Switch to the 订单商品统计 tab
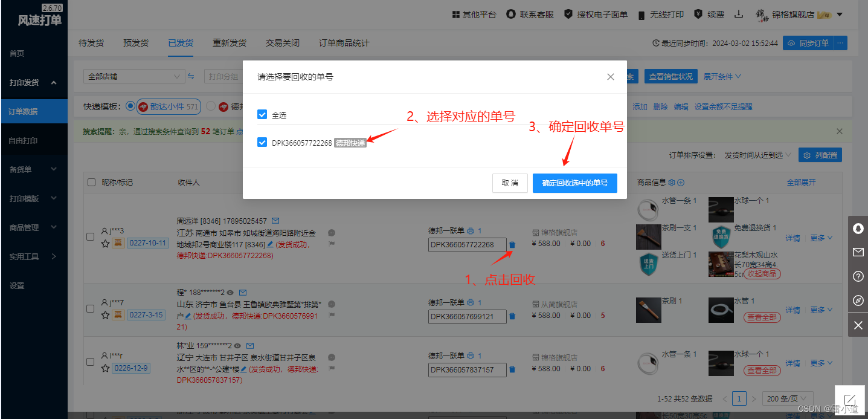 (344, 43)
